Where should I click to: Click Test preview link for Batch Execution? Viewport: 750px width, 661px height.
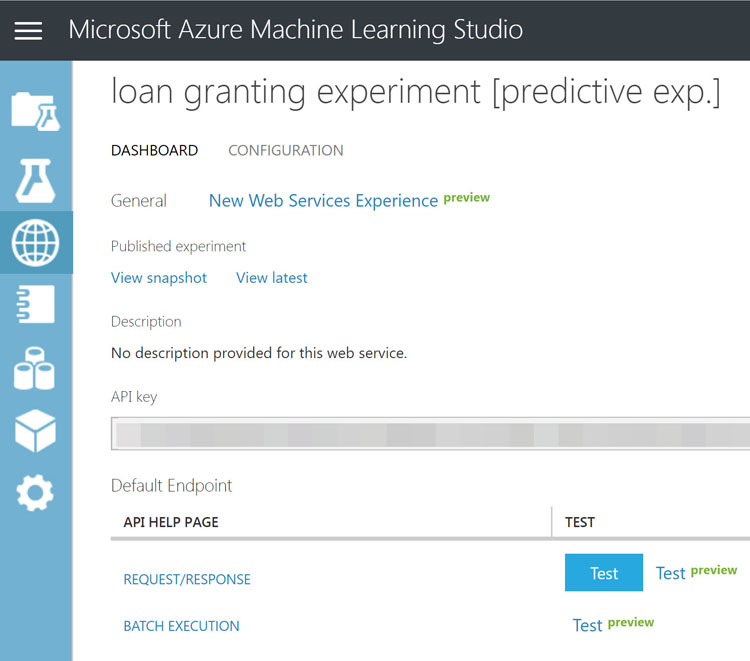pyautogui.click(x=613, y=625)
